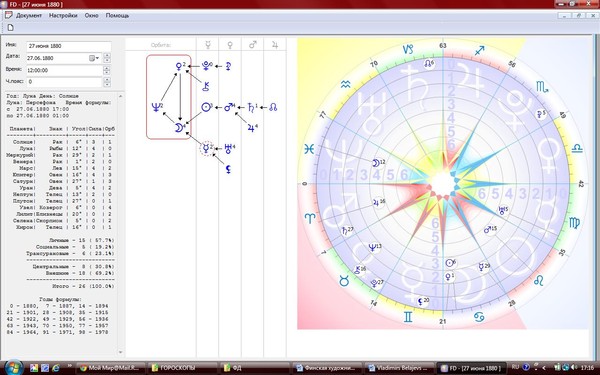Image resolution: width=600 pixels, height=375 pixels.
Task: Increase the date value with up stepper
Action: coord(107,56)
